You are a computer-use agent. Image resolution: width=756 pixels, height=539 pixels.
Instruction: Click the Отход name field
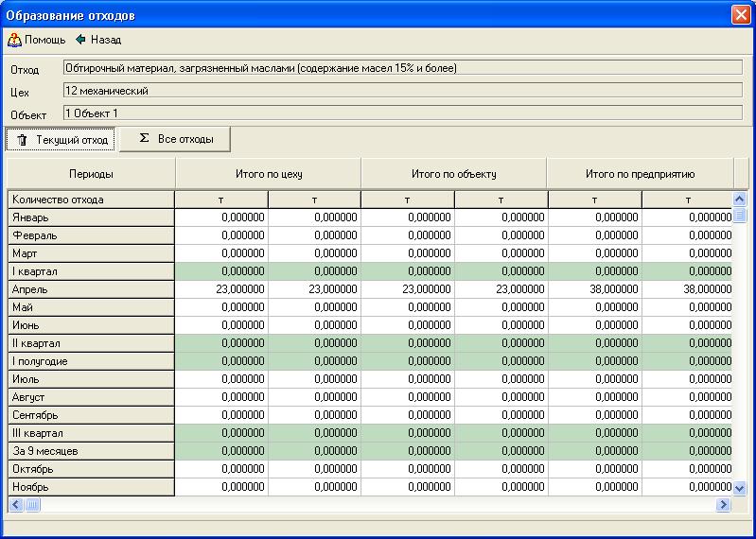pyautogui.click(x=402, y=68)
